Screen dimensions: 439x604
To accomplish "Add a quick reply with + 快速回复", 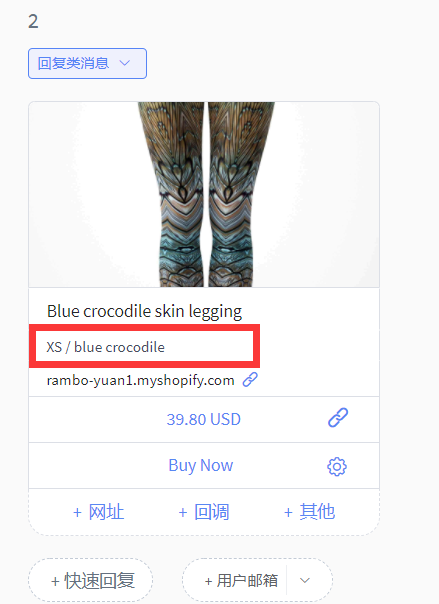I will coord(90,581).
